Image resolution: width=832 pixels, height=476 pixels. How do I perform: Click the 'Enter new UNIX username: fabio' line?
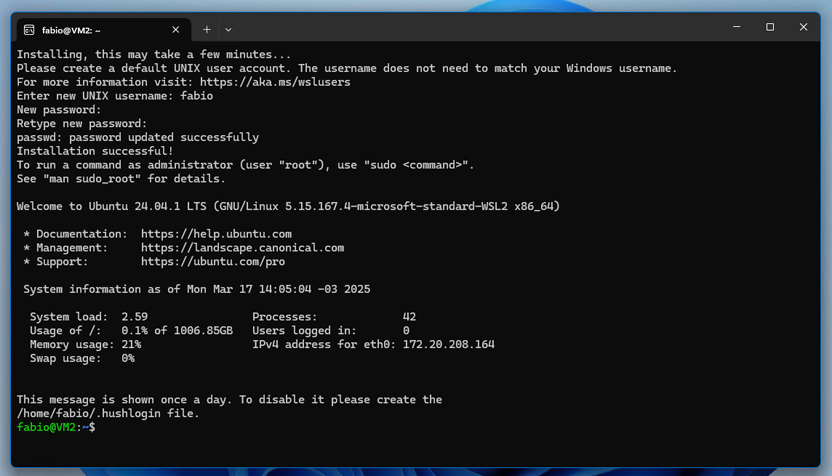coord(115,96)
